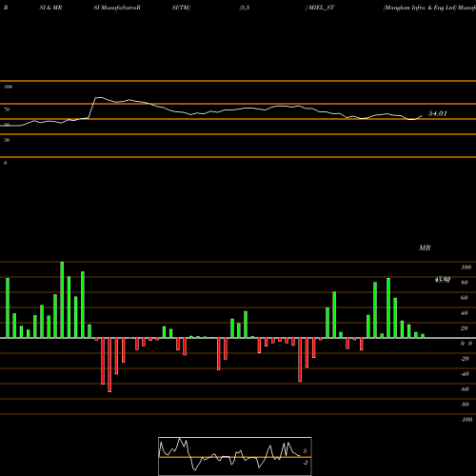This screenshot has height=476, width=476.
Task: Click the RSI axis label 70
Action: [x=7, y=109]
